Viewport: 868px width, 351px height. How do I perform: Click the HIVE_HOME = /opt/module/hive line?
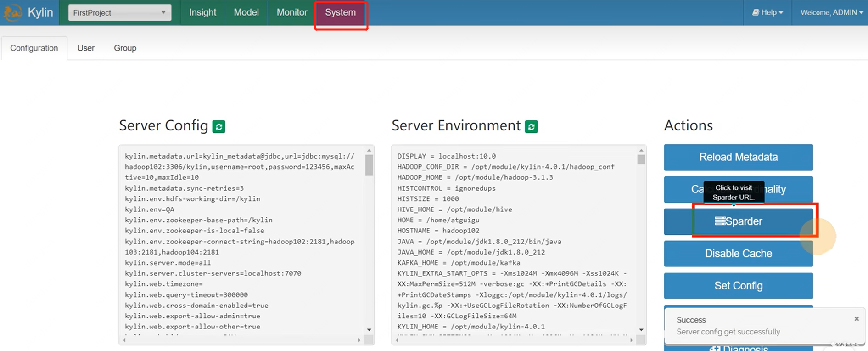(x=454, y=209)
